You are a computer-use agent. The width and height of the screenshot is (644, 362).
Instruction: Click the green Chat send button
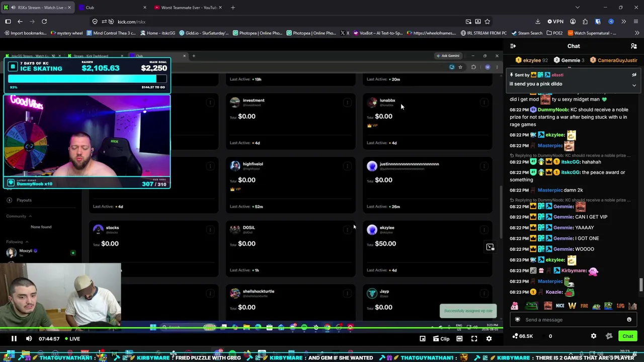tap(627, 336)
